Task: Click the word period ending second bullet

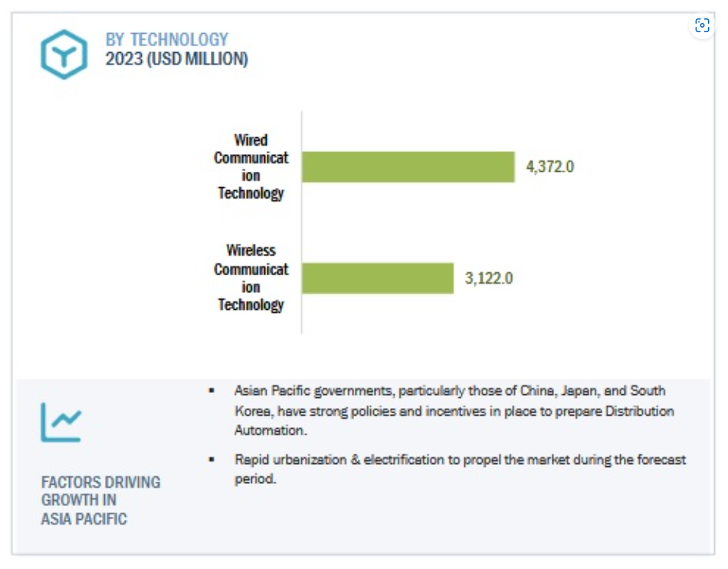Action: pos(254,479)
